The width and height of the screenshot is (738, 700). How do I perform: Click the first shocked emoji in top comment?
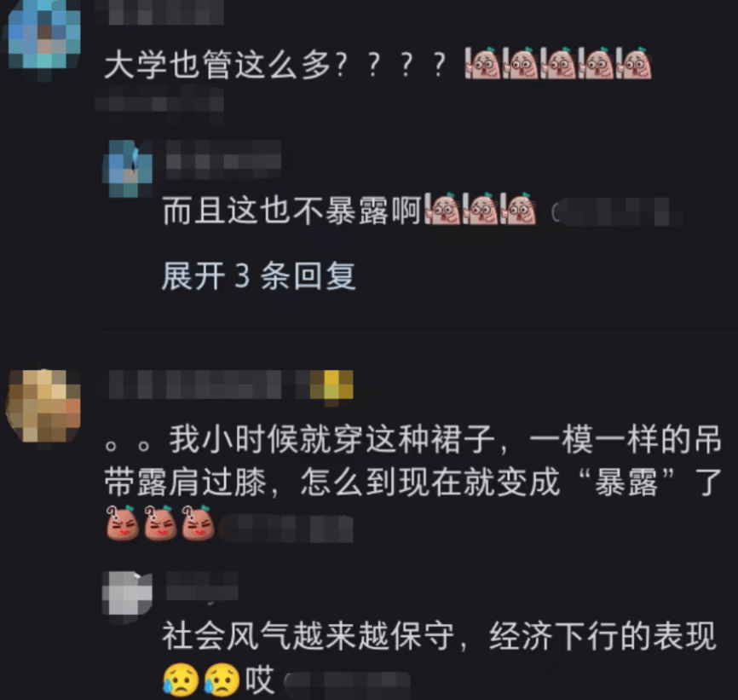[x=483, y=63]
